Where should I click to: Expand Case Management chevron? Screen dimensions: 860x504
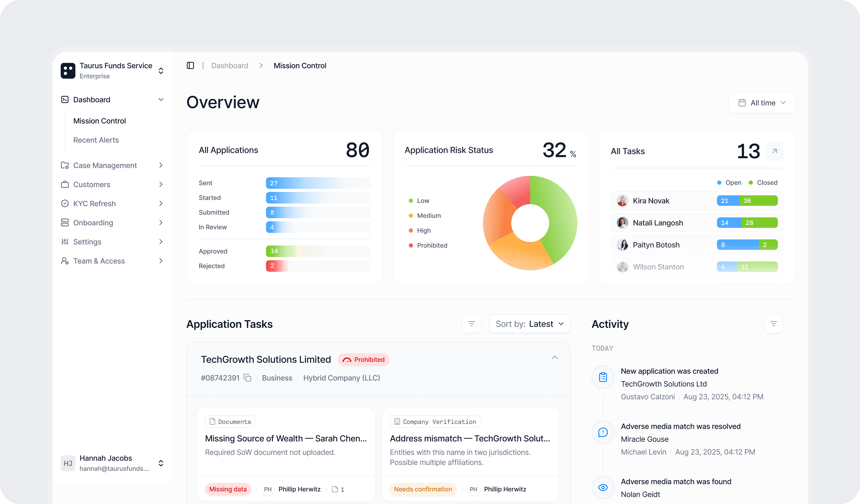click(161, 165)
